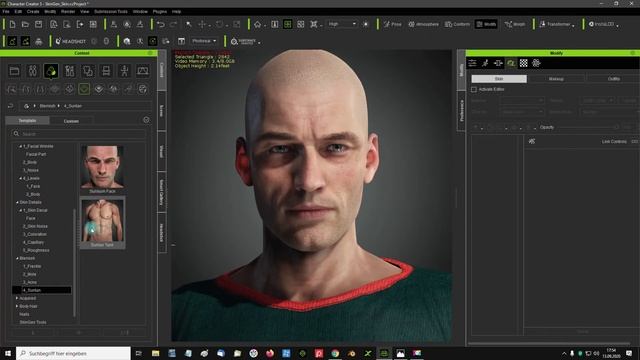Click the highlighted green subcategory icon
This screenshot has height=360, width=640.
tap(84, 89)
